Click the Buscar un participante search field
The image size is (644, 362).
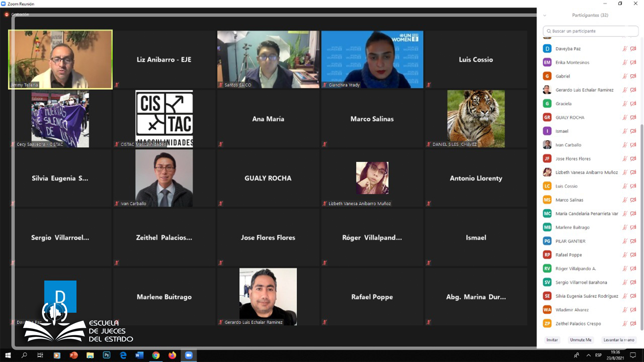(x=590, y=31)
